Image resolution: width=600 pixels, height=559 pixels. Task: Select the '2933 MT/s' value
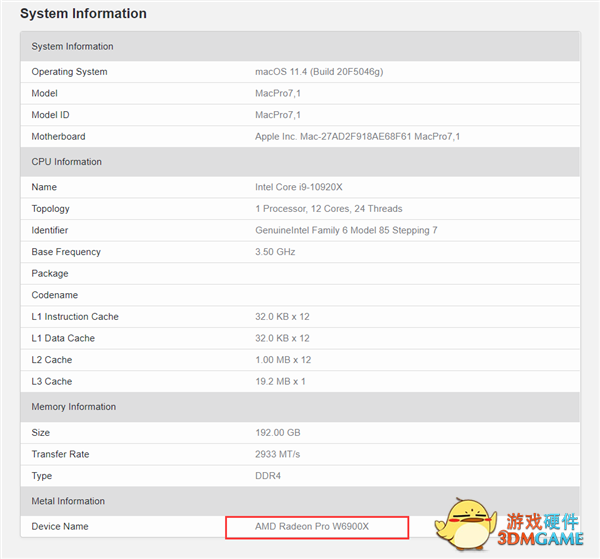(x=277, y=454)
